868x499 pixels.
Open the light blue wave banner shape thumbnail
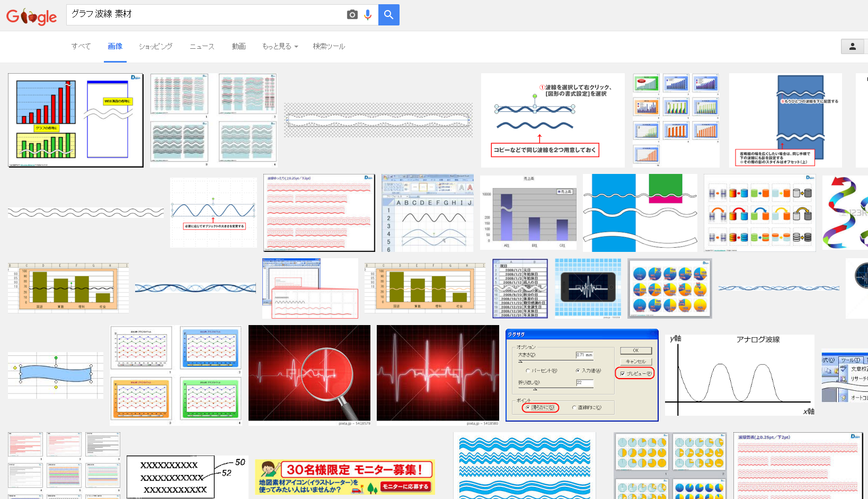[56, 375]
